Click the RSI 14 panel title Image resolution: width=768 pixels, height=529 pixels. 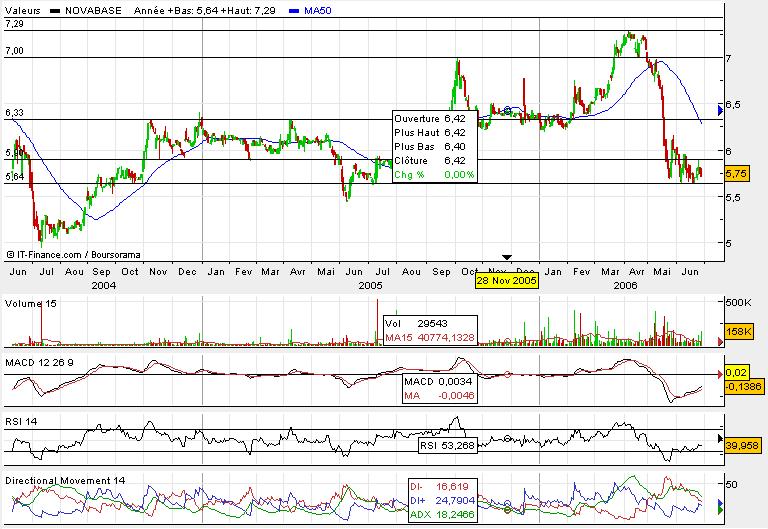(21, 421)
